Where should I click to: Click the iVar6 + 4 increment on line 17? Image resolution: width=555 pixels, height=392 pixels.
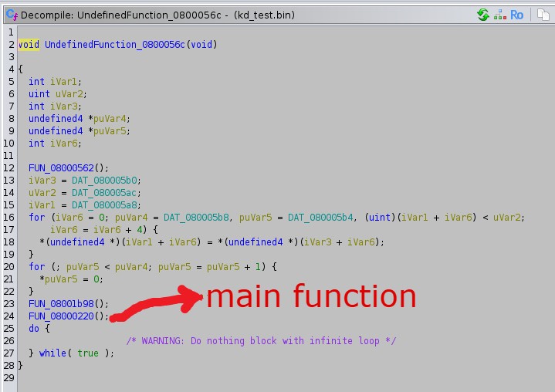click(x=117, y=230)
